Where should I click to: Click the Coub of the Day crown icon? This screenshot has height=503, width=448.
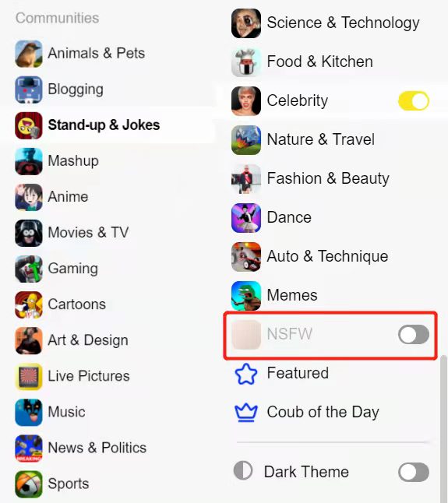(246, 413)
